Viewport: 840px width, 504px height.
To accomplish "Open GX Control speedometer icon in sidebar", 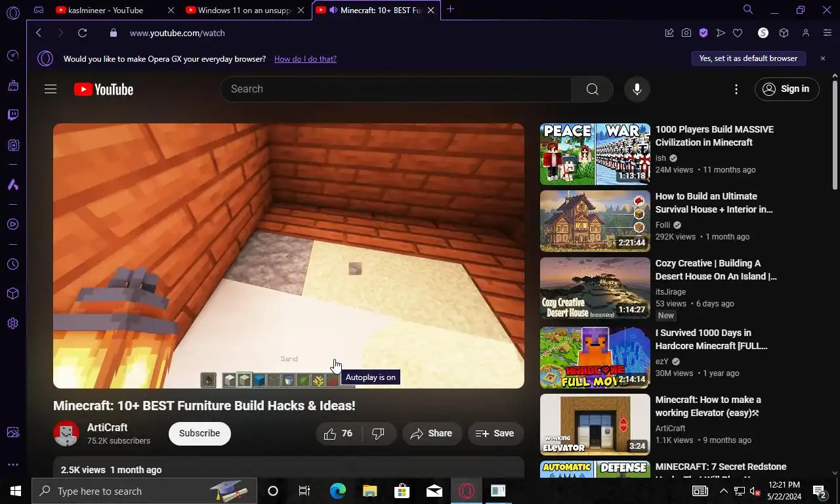I will click(x=13, y=56).
